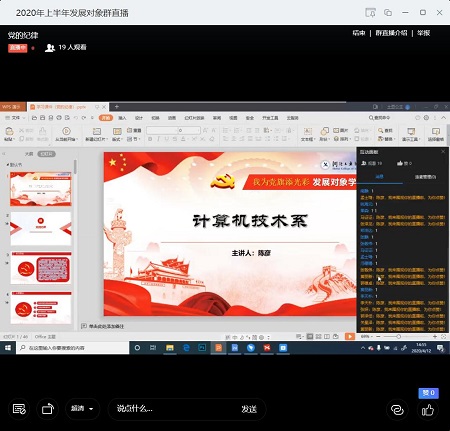Click the WPS presentation icon in Windows taskbar
The image size is (450, 431).
coord(218,348)
